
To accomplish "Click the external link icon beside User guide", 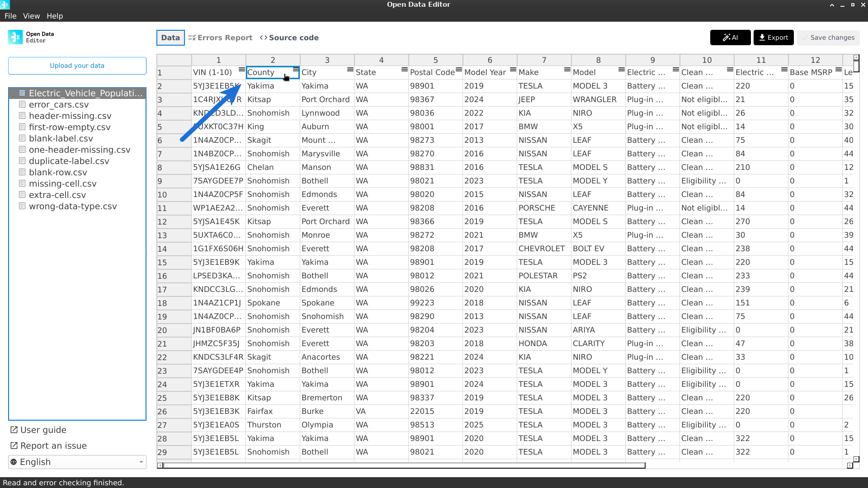I will 14,430.
